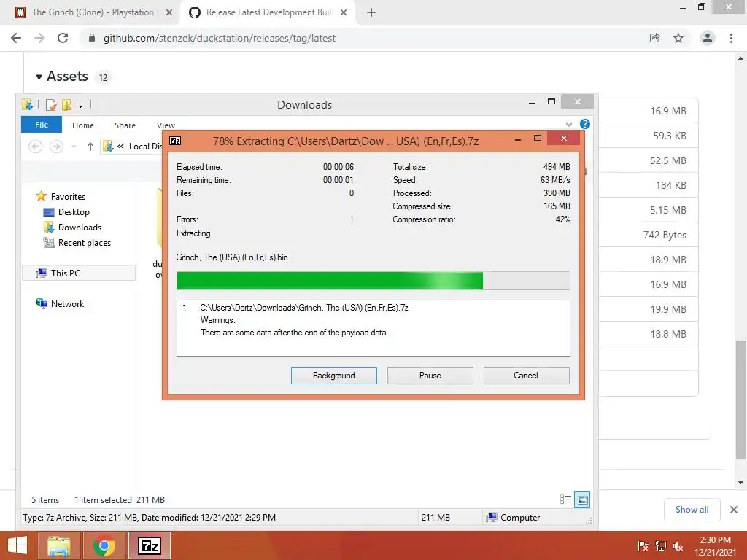This screenshot has width=747, height=560.
Task: Click browser forward button
Action: pos(39,38)
